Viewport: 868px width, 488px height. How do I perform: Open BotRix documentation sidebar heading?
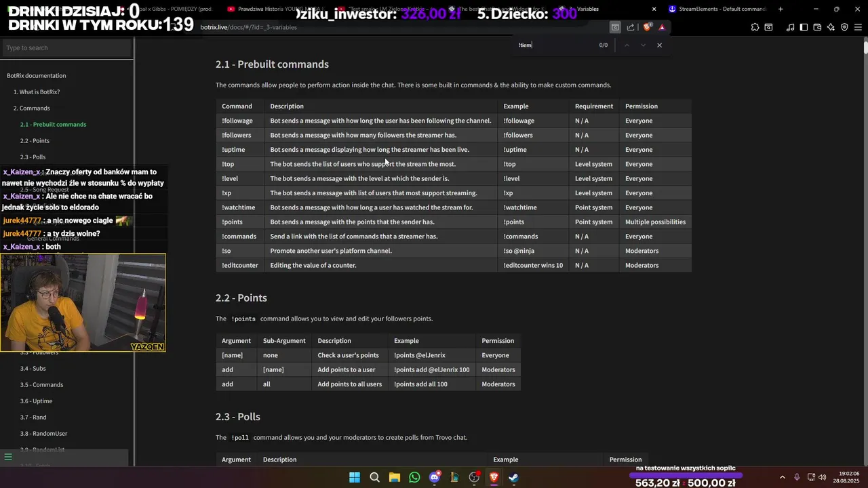click(36, 75)
